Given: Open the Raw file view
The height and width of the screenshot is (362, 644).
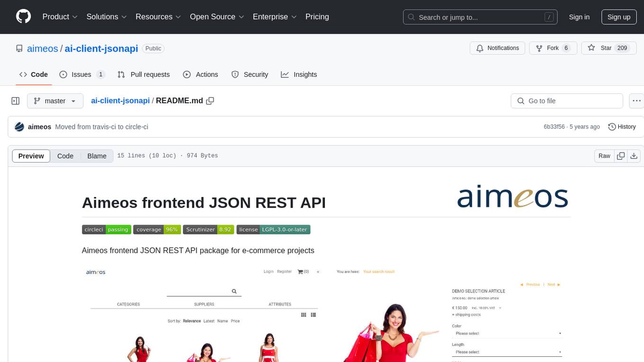Looking at the screenshot, I should (604, 156).
